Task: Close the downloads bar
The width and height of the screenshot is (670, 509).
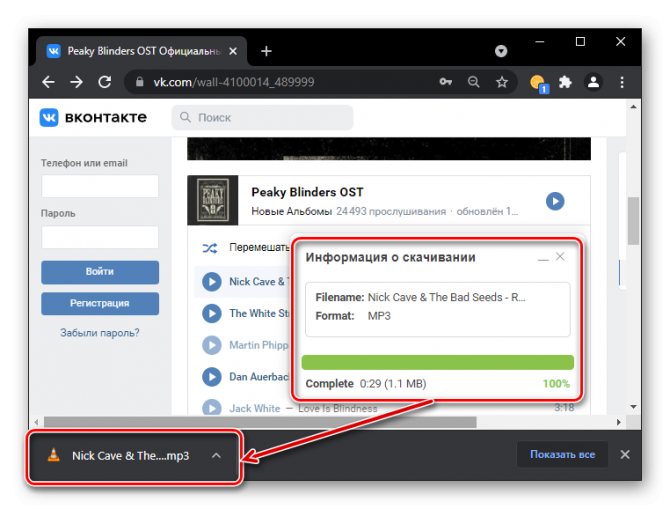Action: (625, 454)
